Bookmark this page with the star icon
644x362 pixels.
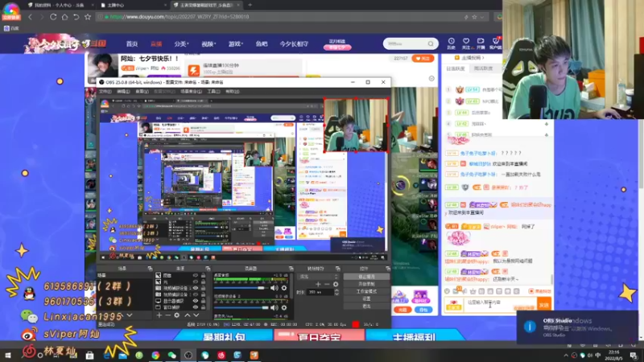[x=88, y=17]
